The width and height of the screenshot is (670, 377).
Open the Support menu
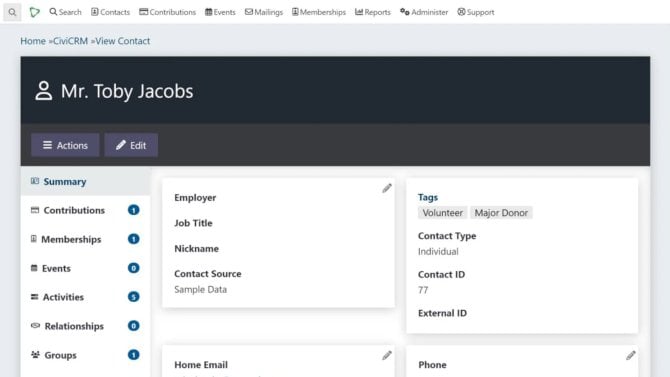pyautogui.click(x=476, y=12)
